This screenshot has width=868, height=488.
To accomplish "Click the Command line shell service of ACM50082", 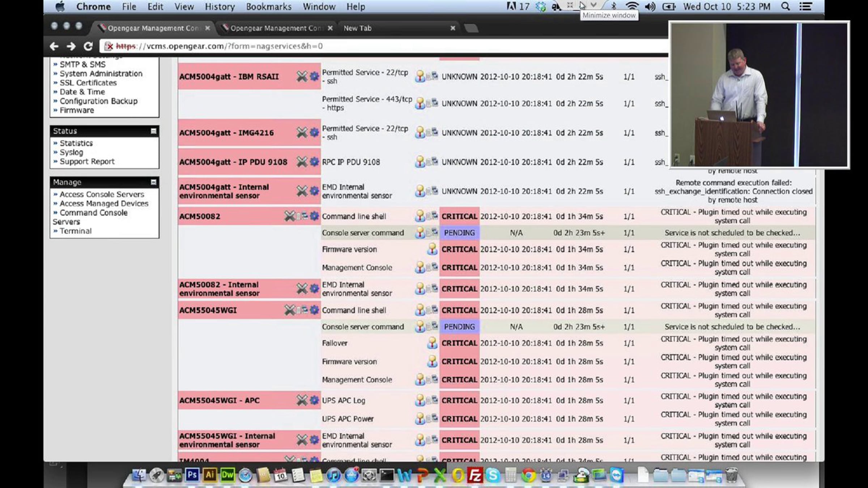I will 354,216.
